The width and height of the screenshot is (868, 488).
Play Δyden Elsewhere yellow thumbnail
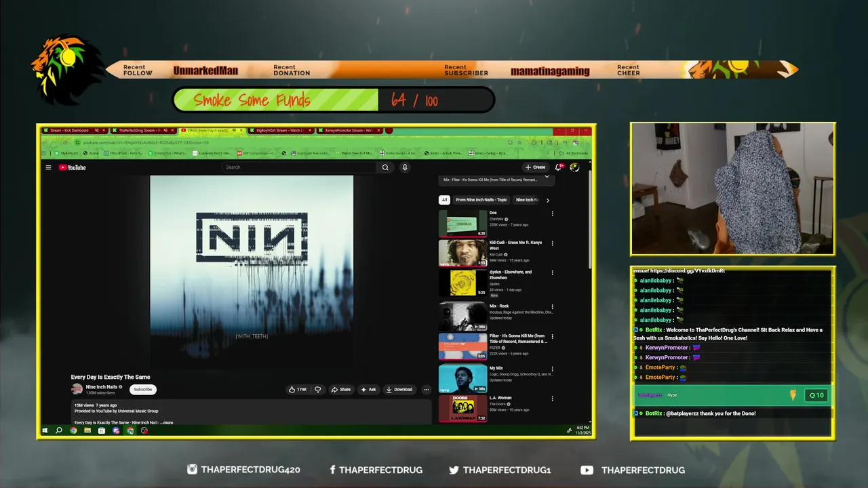click(x=462, y=283)
